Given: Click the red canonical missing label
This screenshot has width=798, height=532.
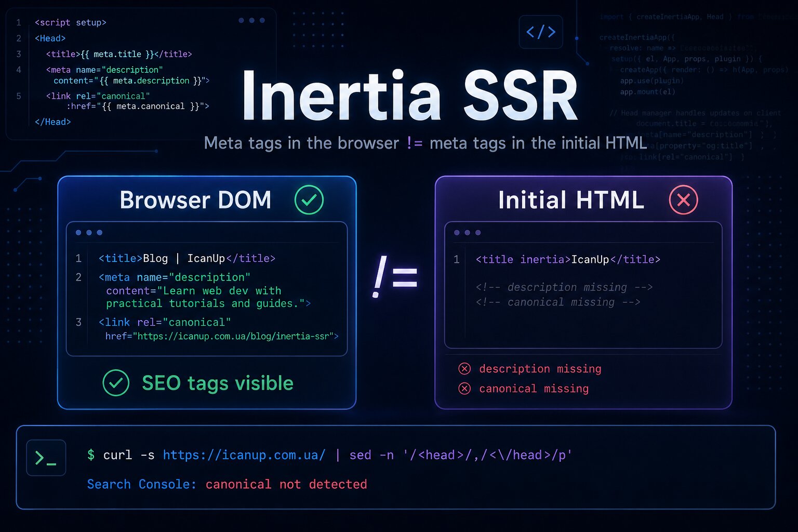Looking at the screenshot, I should [x=534, y=389].
